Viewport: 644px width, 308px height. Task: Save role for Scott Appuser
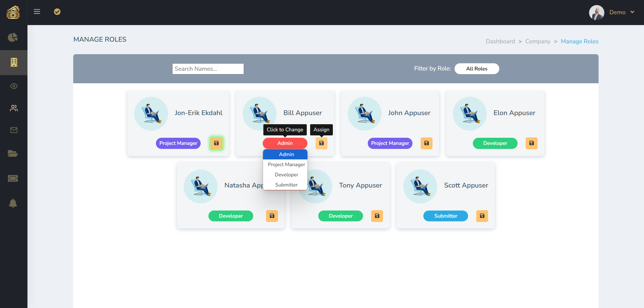(482, 216)
